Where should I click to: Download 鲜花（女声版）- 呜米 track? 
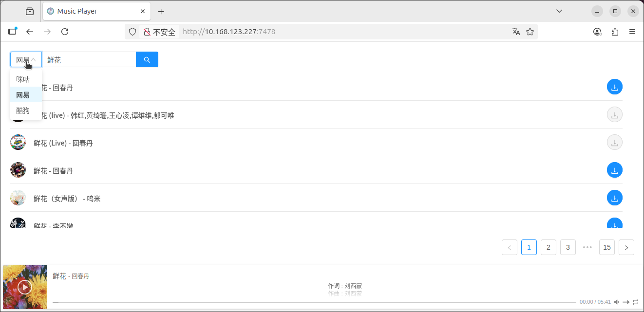(x=614, y=198)
